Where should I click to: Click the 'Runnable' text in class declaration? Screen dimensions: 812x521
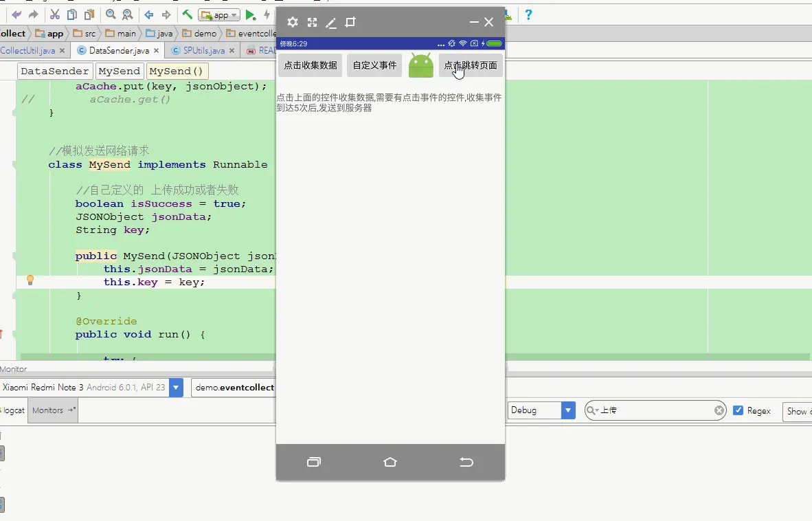[x=240, y=165]
